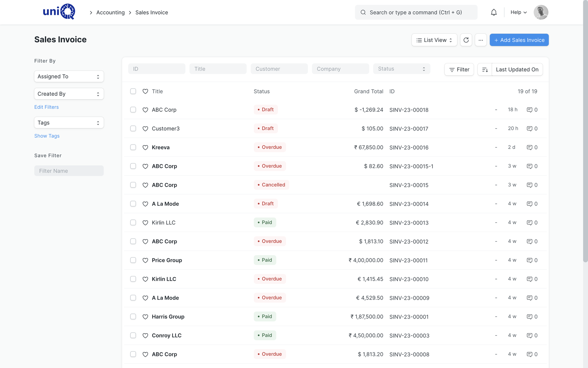Open comments for SINV-23-00011
588x368 pixels.
(532, 260)
